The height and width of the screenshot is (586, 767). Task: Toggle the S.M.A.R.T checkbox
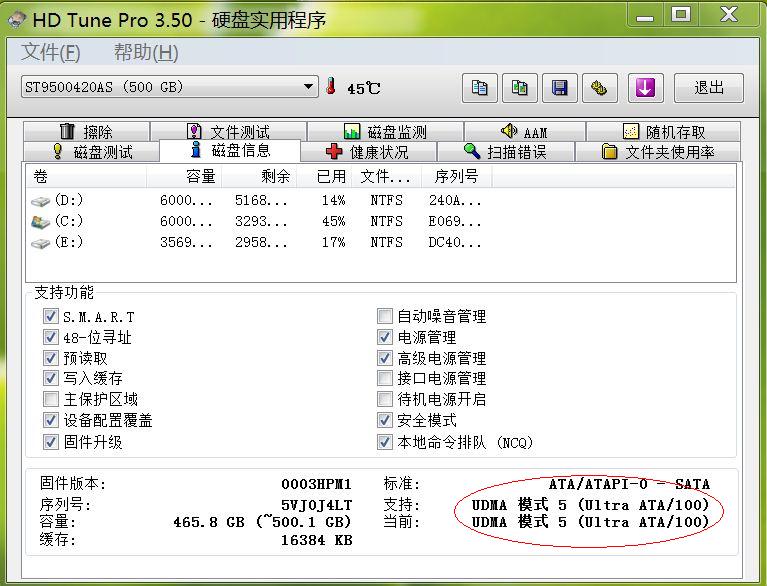pyautogui.click(x=50, y=316)
